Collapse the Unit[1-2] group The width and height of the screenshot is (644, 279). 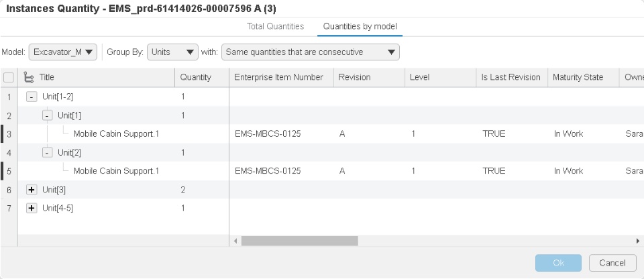[31, 97]
